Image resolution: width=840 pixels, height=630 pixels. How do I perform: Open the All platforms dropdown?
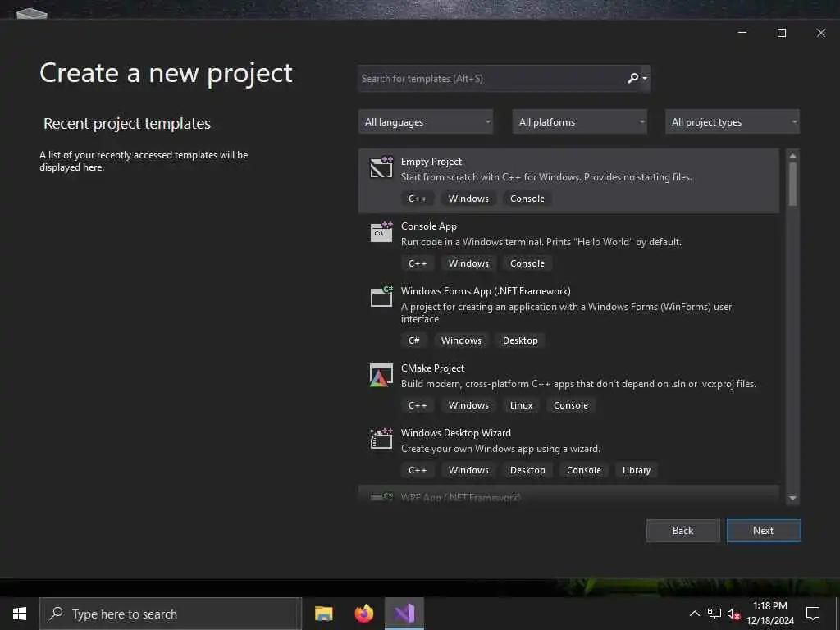click(580, 122)
